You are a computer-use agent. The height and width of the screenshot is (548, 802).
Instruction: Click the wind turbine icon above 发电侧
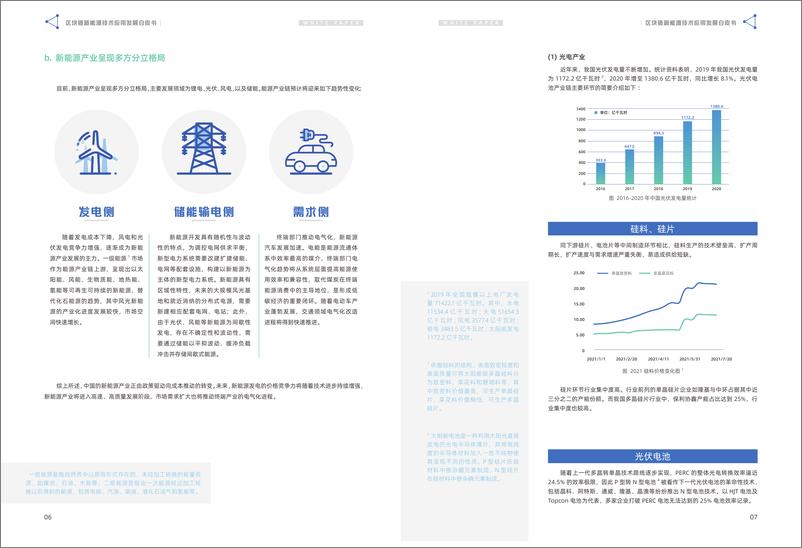(x=96, y=152)
